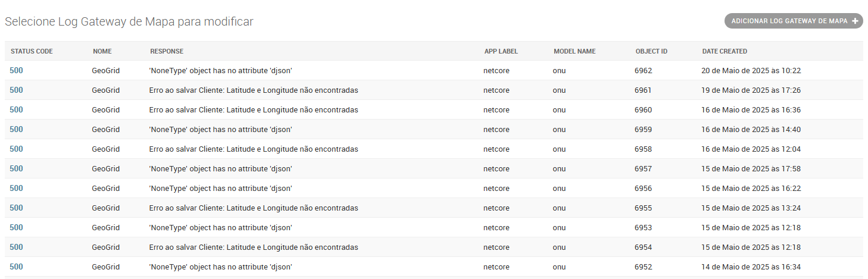
Task: Open the 500 link for object 6953
Action: click(16, 227)
